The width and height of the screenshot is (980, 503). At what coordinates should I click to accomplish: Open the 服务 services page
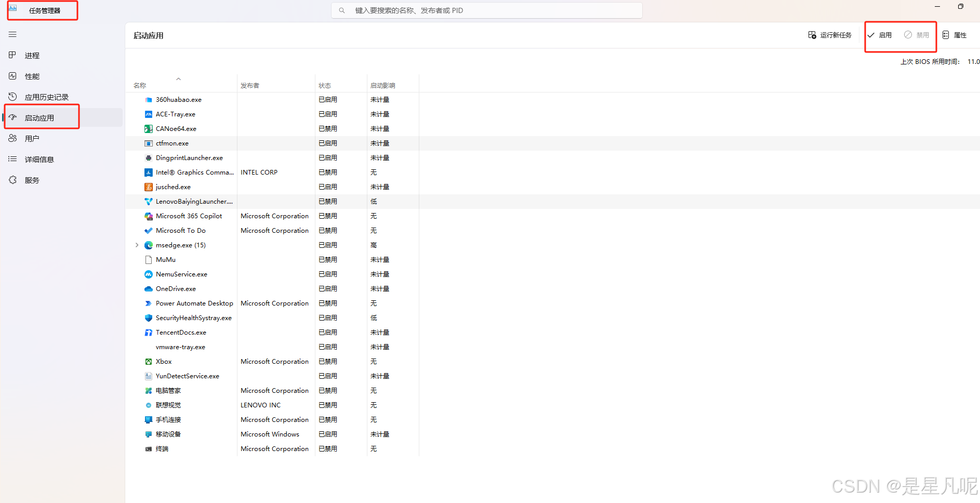[32, 180]
